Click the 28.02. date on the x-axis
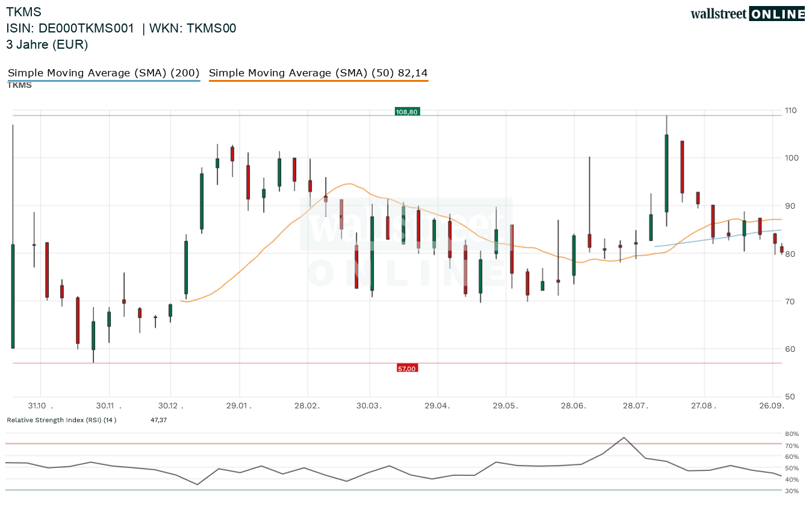The width and height of the screenshot is (812, 507). point(307,406)
